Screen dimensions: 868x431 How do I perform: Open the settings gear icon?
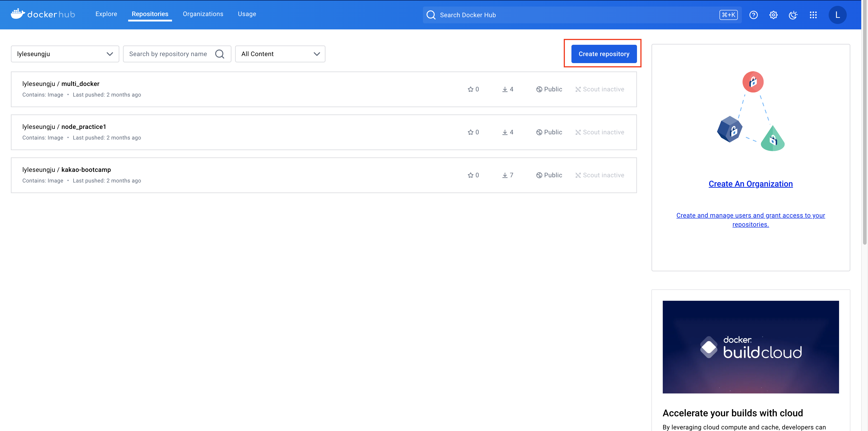[x=773, y=15]
